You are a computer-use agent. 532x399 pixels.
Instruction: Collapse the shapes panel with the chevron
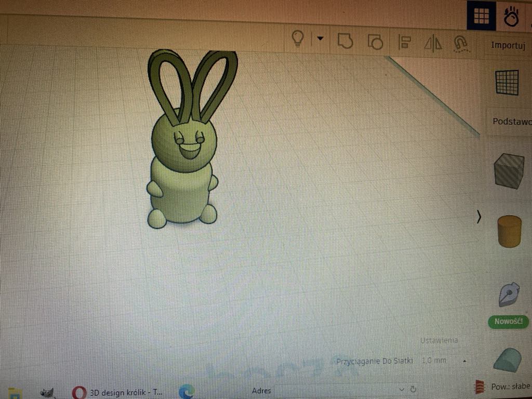pos(478,217)
